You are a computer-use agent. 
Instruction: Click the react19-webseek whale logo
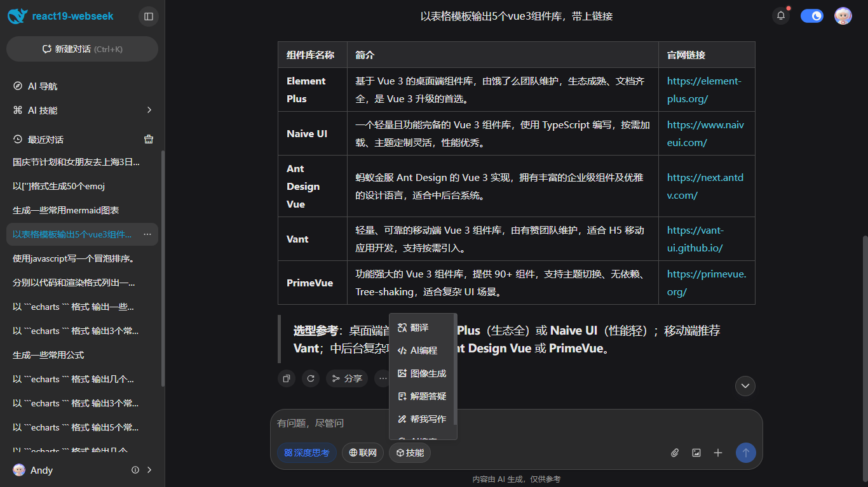[x=18, y=16]
